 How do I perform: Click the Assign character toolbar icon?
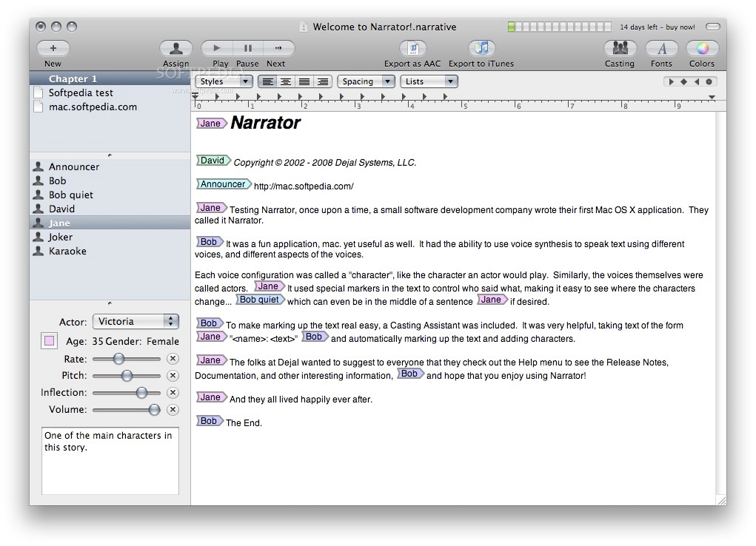coord(175,48)
